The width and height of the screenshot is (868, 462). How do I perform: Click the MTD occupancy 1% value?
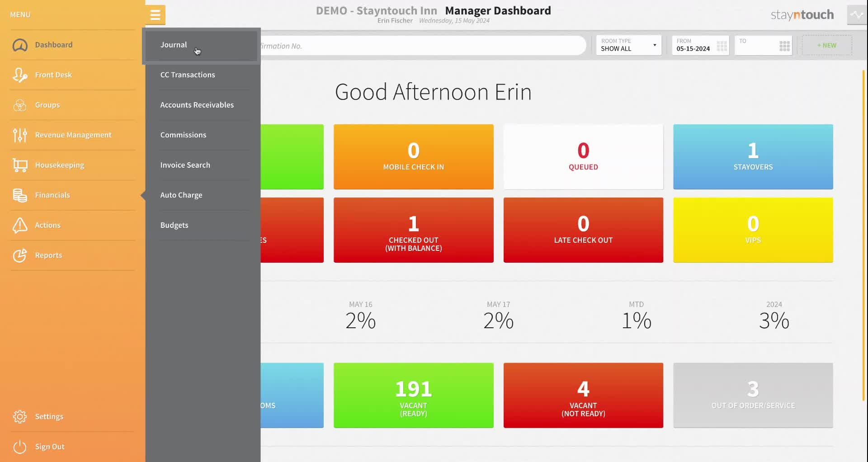click(x=637, y=321)
